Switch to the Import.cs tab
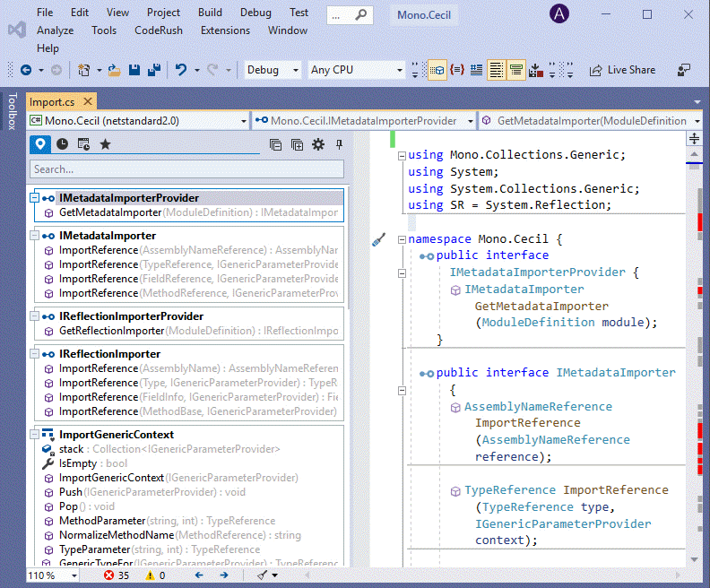Image resolution: width=710 pixels, height=588 pixels. 52,102
